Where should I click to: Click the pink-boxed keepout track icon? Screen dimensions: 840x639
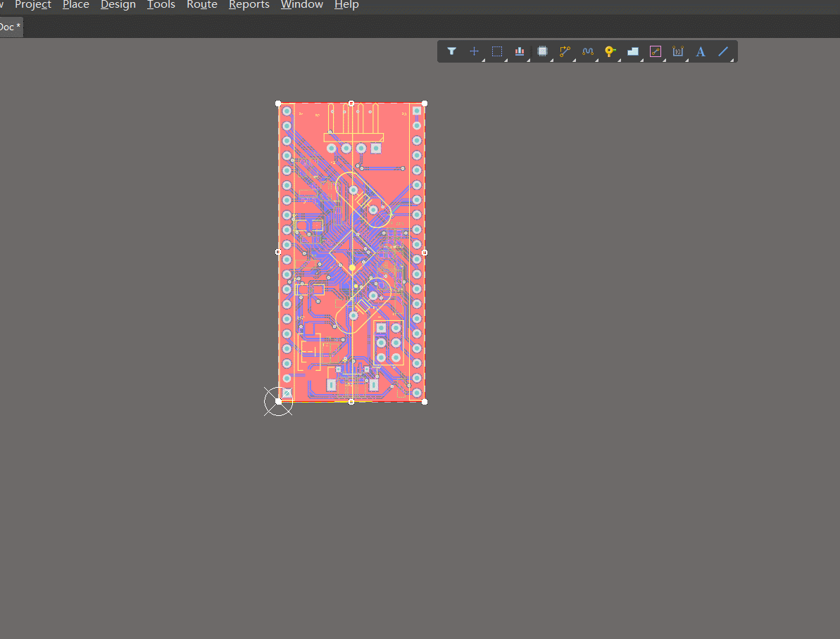pyautogui.click(x=656, y=51)
